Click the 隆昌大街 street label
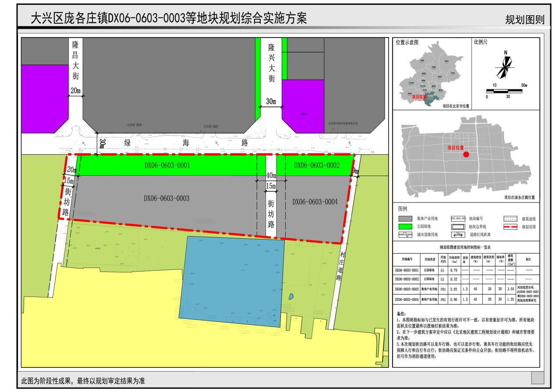Image resolution: width=555 pixels, height=392 pixels. [76, 60]
